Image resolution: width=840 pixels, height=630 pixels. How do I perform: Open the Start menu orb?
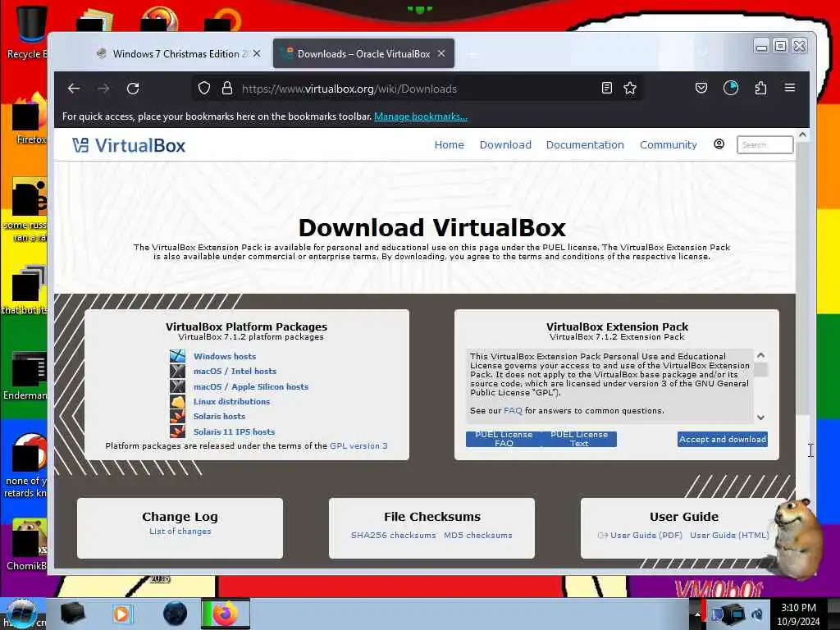click(x=21, y=614)
